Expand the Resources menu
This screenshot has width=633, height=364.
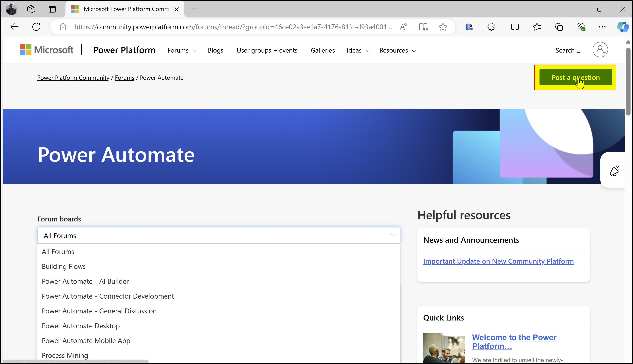[398, 50]
